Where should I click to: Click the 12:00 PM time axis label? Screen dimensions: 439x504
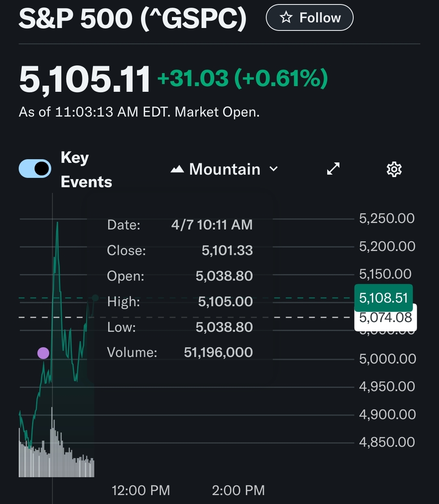click(x=141, y=490)
